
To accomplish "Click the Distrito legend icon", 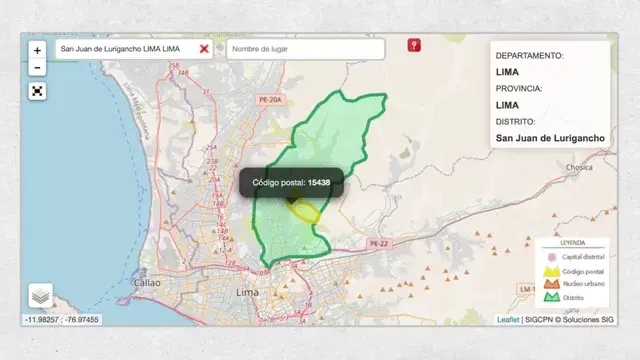I will pyautogui.click(x=552, y=297).
